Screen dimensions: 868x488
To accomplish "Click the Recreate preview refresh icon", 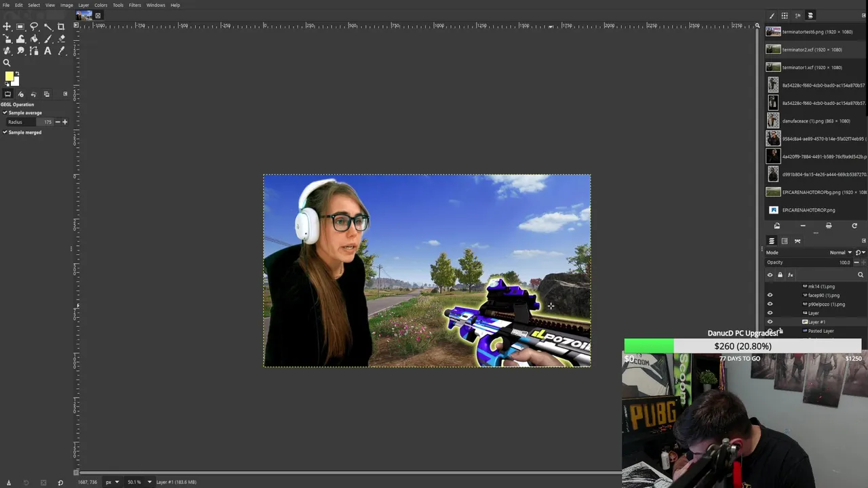I will [854, 226].
